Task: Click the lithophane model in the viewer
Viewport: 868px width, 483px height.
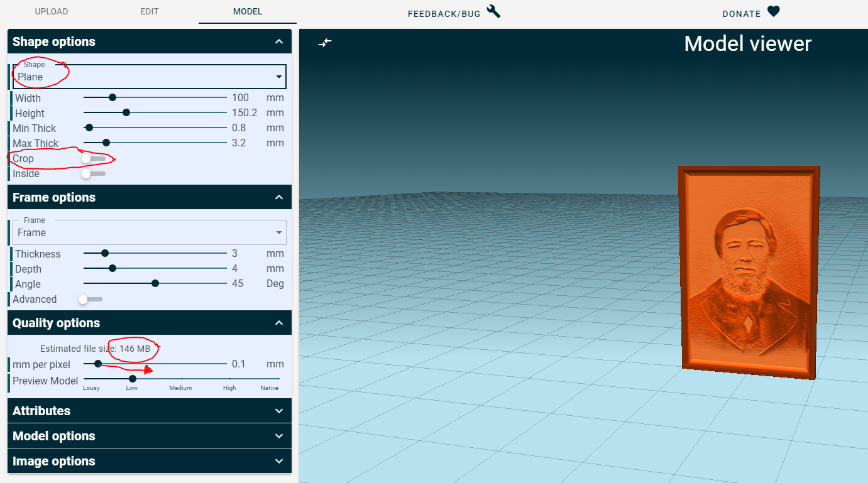Action: (748, 273)
